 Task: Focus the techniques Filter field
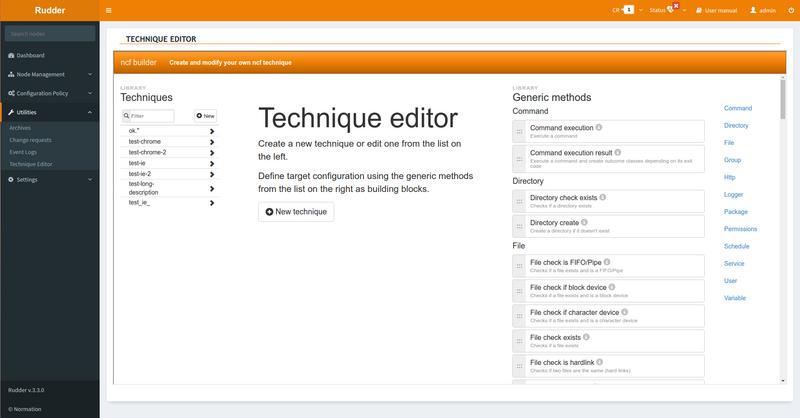[152, 116]
